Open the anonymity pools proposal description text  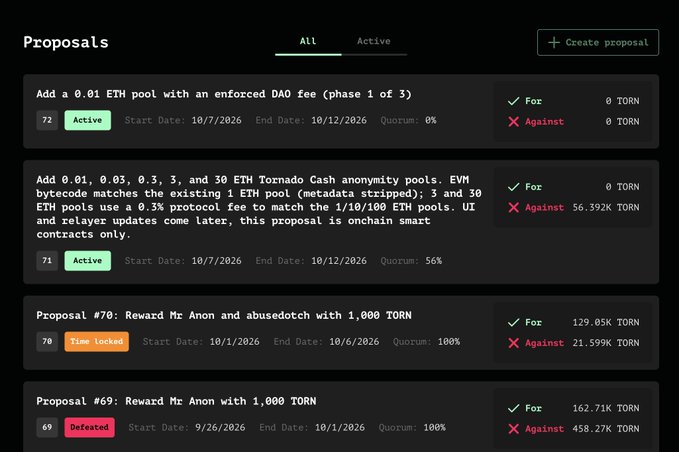pyautogui.click(x=259, y=207)
